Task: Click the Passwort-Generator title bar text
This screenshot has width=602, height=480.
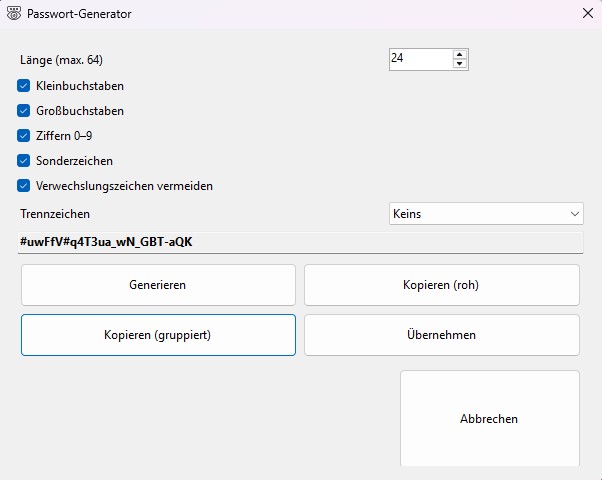Action: click(x=79, y=15)
